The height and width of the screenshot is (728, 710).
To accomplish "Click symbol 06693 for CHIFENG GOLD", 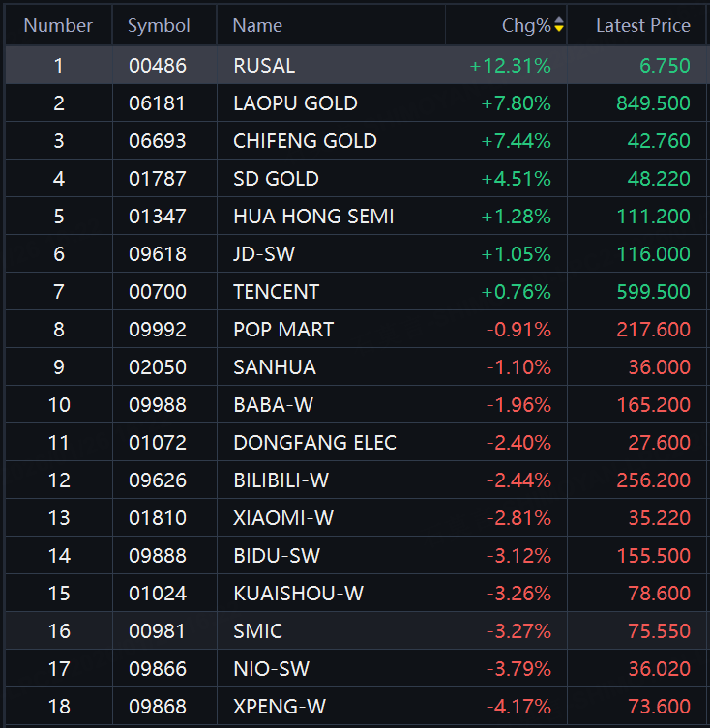I will [158, 141].
